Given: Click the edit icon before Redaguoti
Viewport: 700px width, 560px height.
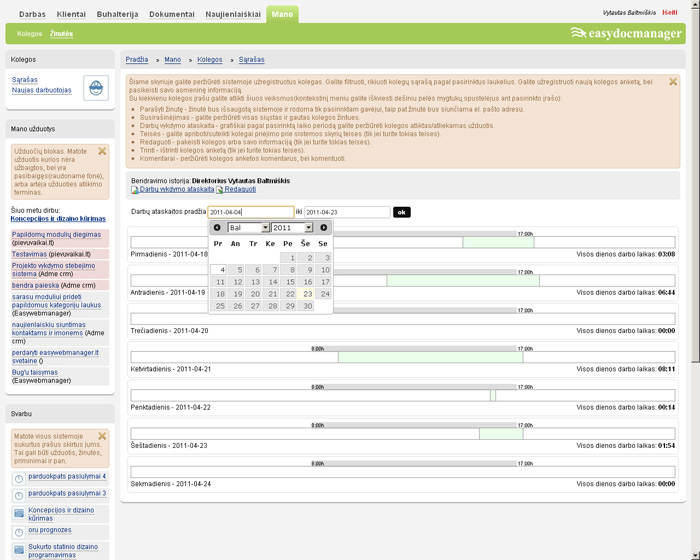Looking at the screenshot, I should pos(220,190).
